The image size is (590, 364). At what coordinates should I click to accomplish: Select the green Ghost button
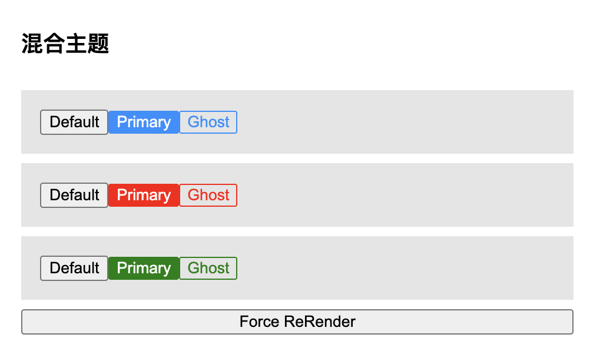(x=208, y=268)
